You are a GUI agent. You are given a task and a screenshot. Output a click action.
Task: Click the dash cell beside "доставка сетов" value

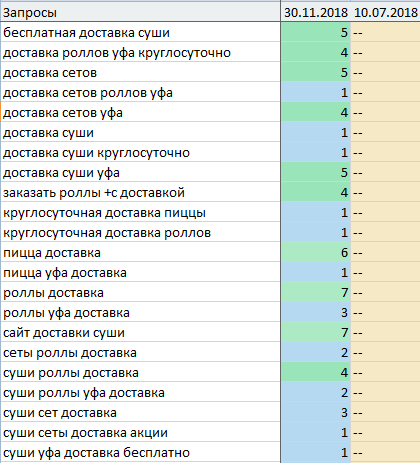point(385,72)
